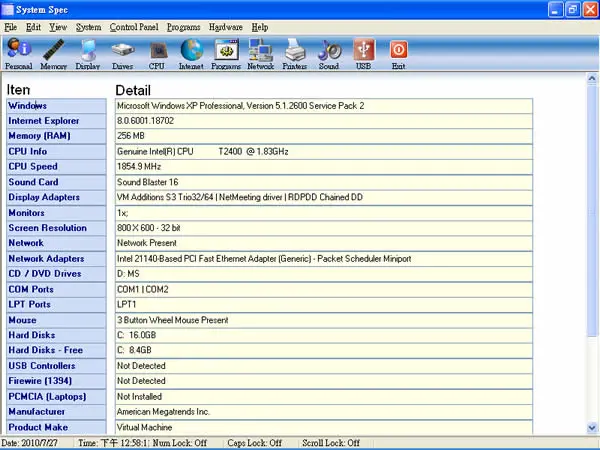Screen dimensions: 600x450
Task: Open the Programs menu in menu bar
Action: point(183,27)
